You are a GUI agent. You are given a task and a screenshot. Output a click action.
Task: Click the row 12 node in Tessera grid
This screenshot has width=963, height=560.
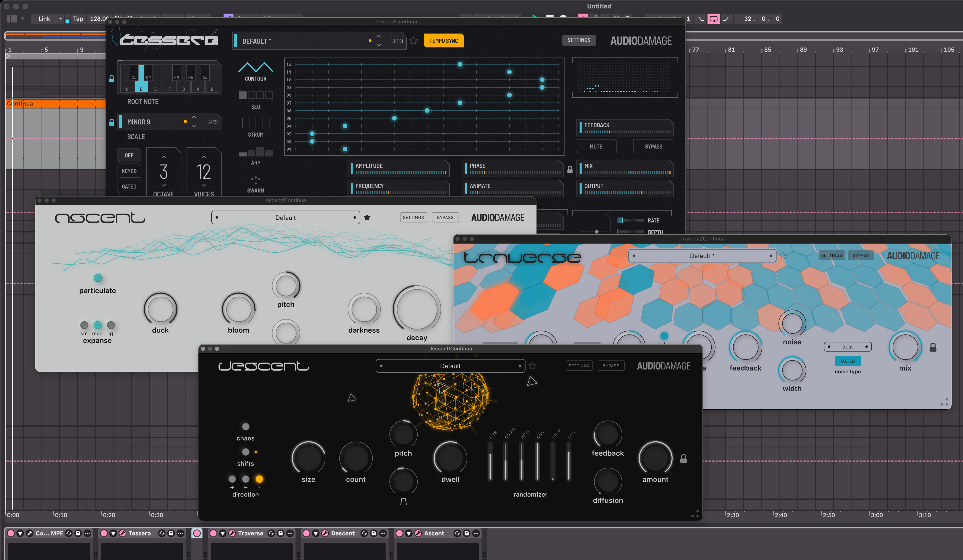(460, 64)
